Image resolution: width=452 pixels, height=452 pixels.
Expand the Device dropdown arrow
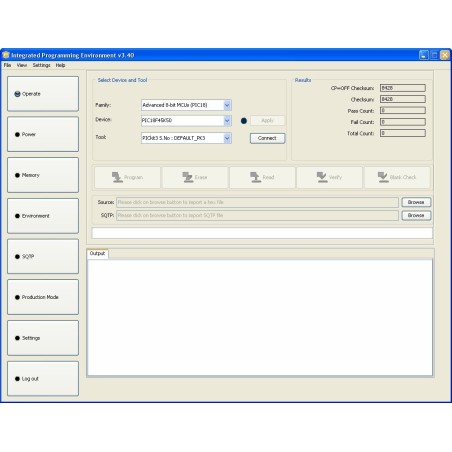pos(227,121)
